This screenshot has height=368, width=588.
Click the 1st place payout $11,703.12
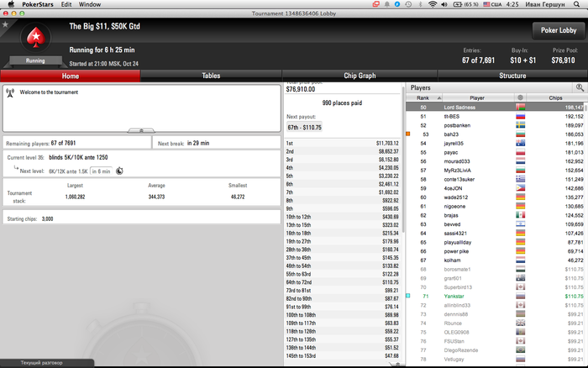[343, 144]
